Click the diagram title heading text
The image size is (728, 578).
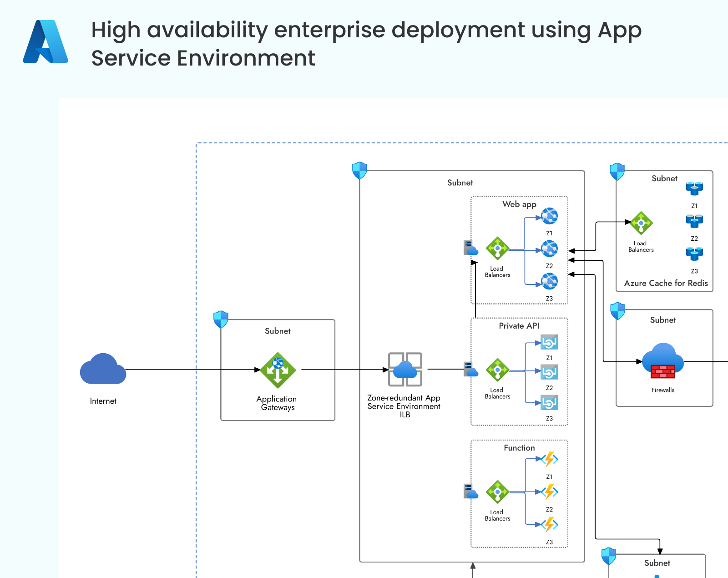[x=366, y=44]
